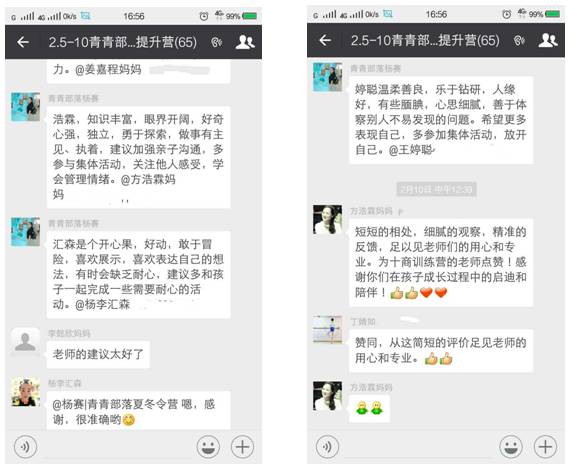Screen dimensions: 573x466
Task: Open avatar beside 浩霖 message
Action: (26, 107)
